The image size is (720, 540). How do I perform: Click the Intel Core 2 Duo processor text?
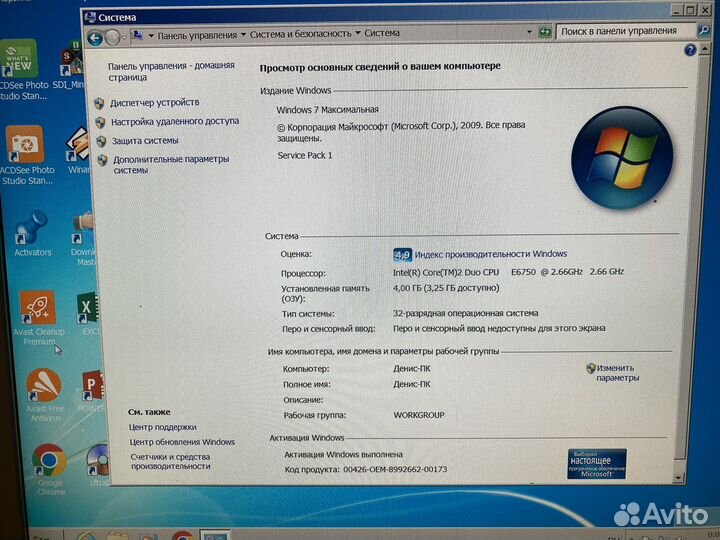(x=508, y=272)
